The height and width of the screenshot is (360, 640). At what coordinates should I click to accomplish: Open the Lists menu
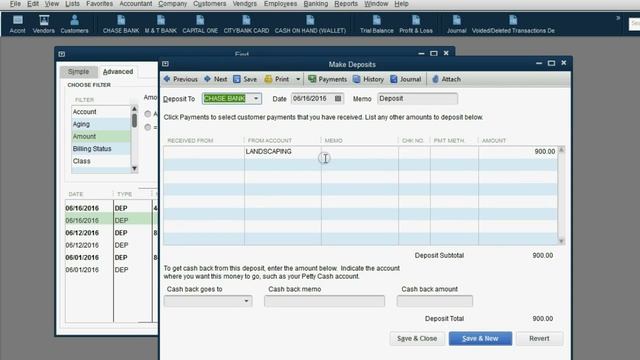72,4
